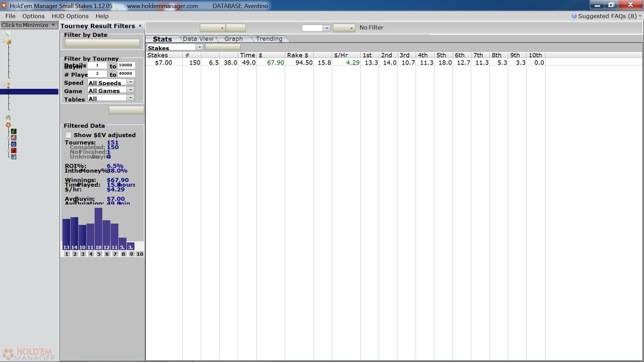Switch to the Graph tab
Image resolution: width=644 pixels, height=362 pixels.
click(x=233, y=39)
